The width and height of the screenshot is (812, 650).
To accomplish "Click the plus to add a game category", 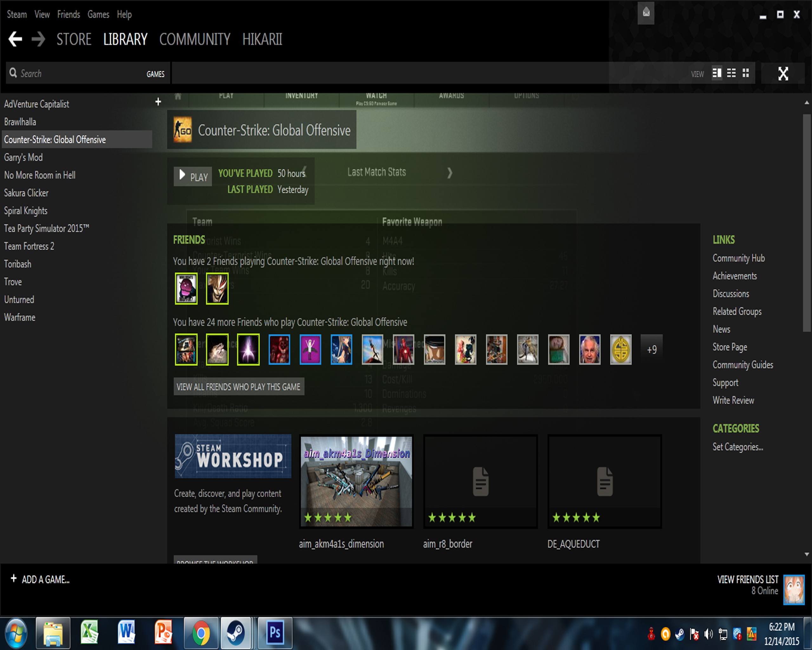I will (x=158, y=101).
